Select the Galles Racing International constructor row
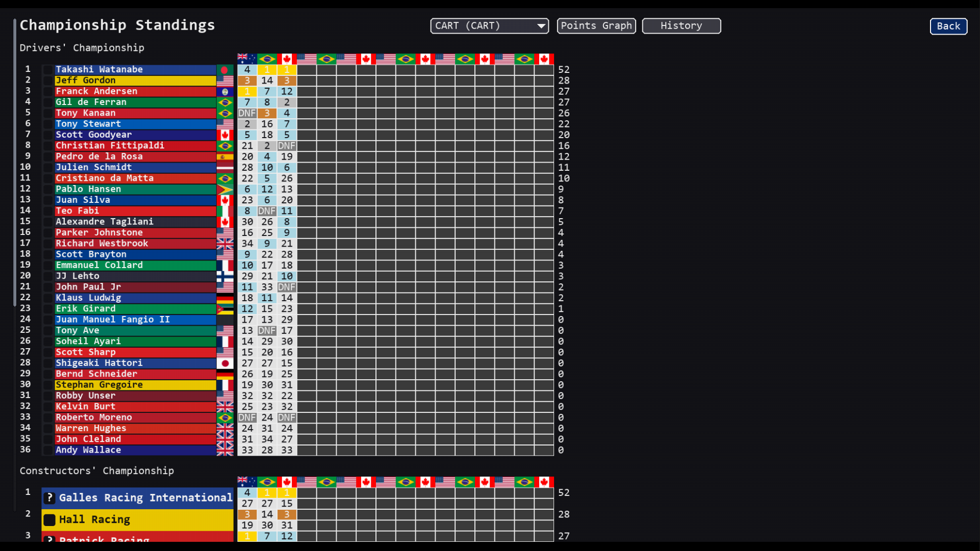The width and height of the screenshot is (980, 551). [x=138, y=498]
